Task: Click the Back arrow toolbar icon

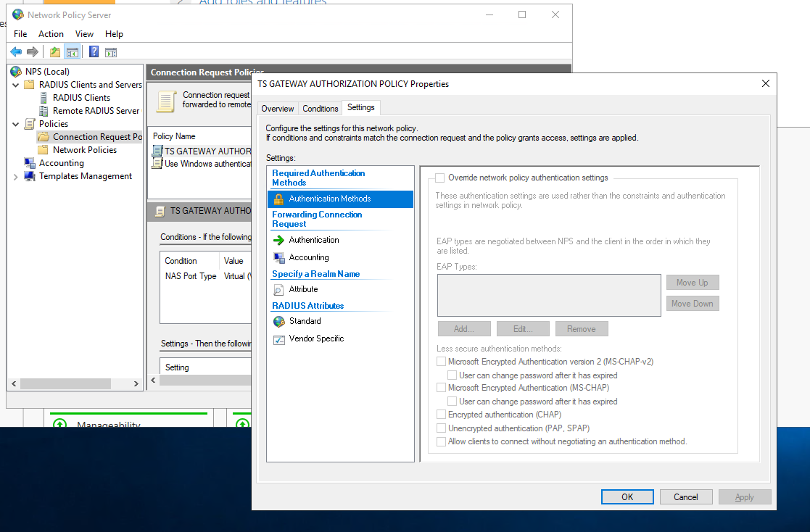Action: (x=15, y=51)
